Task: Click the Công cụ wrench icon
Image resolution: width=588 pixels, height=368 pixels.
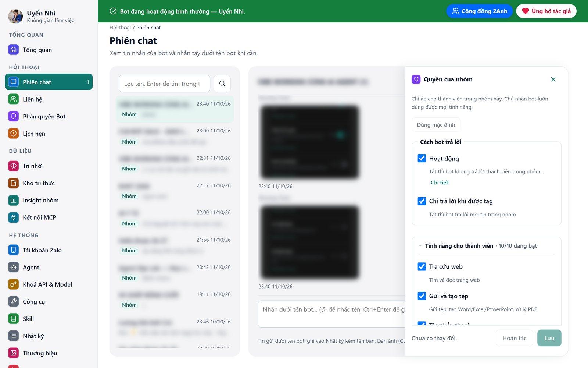Action: [x=14, y=301]
